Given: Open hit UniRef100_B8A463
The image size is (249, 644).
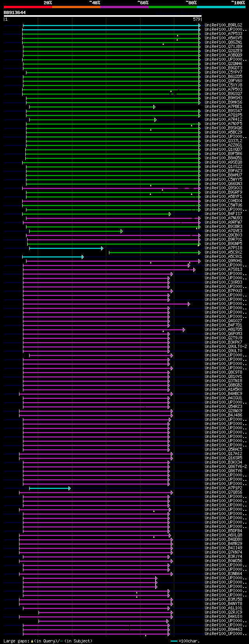Looking at the screenshot, I should tap(223, 630).
